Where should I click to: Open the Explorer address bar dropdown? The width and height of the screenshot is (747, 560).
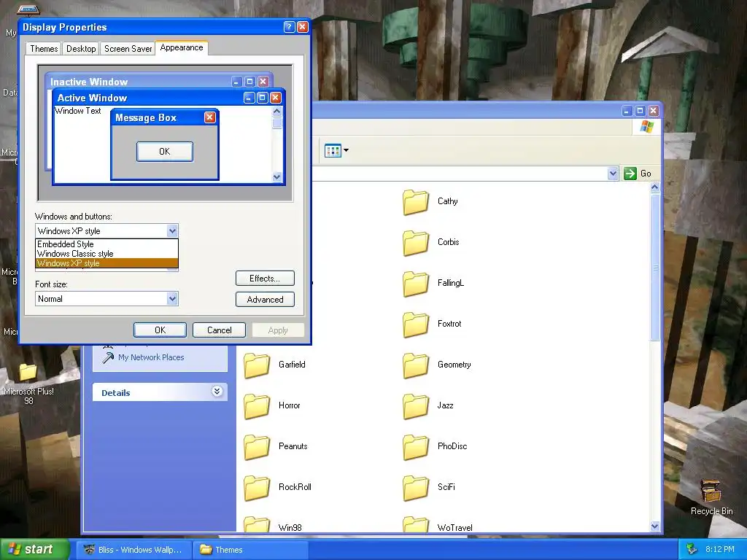coord(613,174)
